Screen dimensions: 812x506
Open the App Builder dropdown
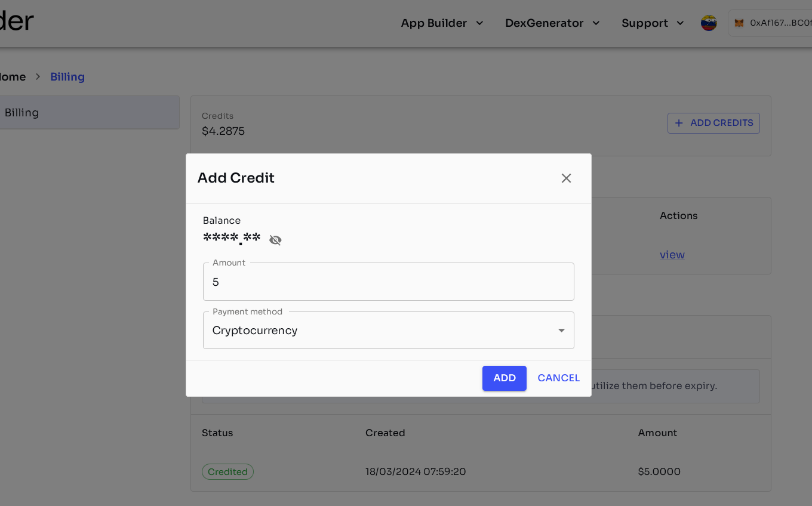pyautogui.click(x=442, y=23)
